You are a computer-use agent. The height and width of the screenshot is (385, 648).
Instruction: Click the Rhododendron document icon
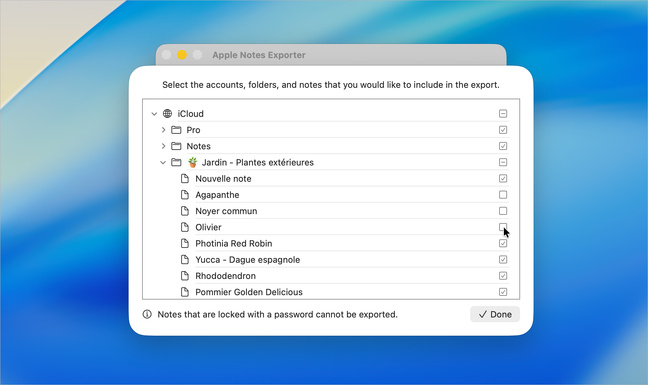[x=185, y=276]
